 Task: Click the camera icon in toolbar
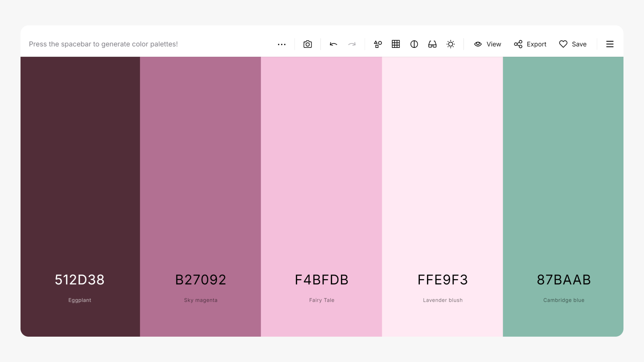(308, 44)
